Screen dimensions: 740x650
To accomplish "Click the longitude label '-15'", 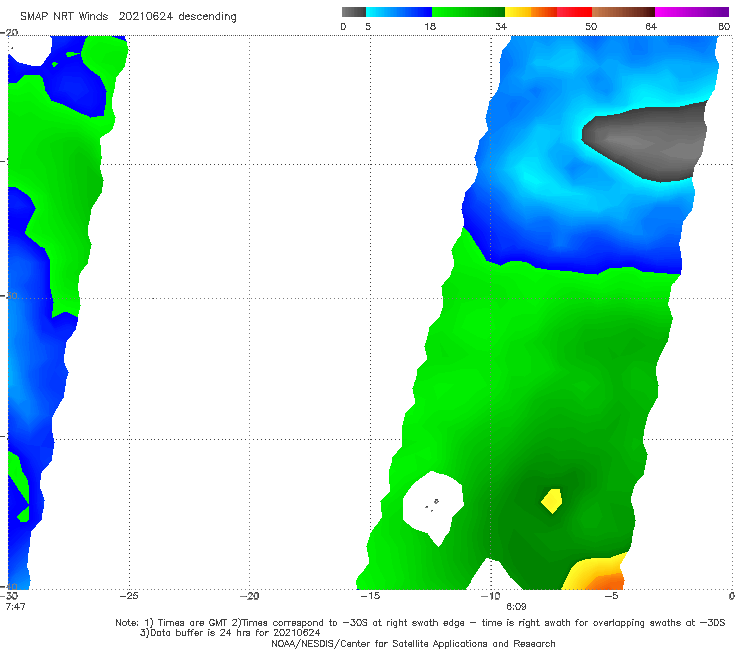I will [370, 596].
